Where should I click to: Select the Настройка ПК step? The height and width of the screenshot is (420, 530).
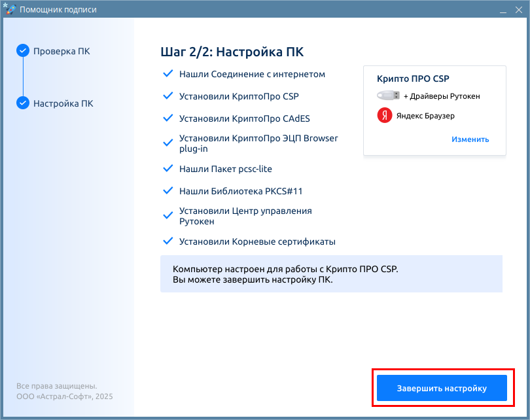[63, 103]
